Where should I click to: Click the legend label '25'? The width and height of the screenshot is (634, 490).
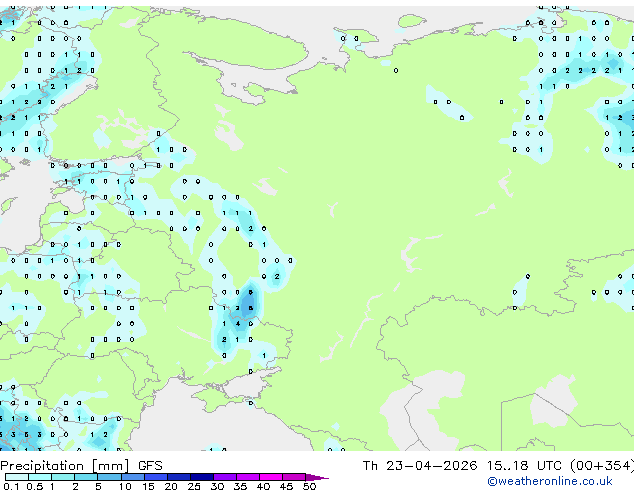[x=194, y=486]
